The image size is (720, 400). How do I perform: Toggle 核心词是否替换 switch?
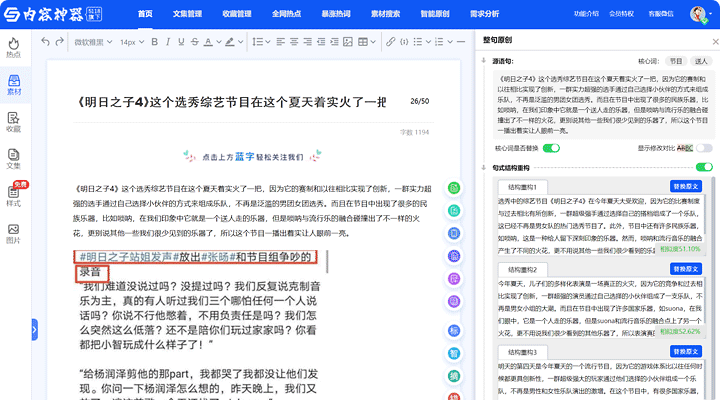pos(551,148)
